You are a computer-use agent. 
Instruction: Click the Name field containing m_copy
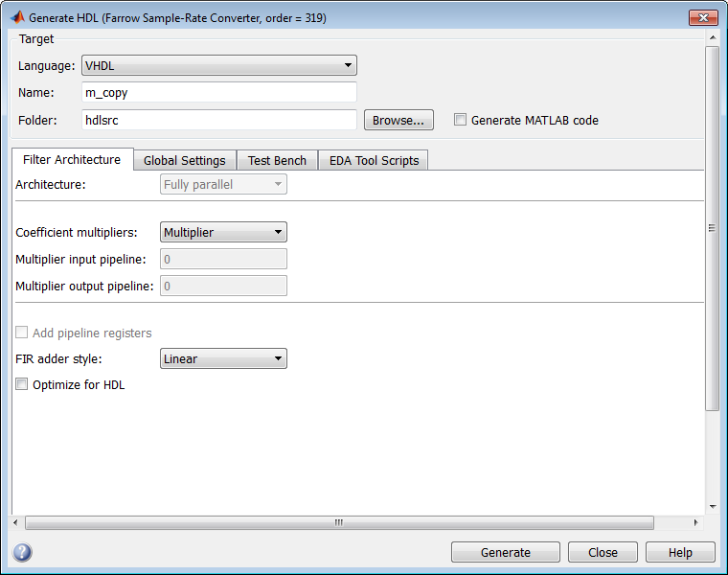[219, 92]
